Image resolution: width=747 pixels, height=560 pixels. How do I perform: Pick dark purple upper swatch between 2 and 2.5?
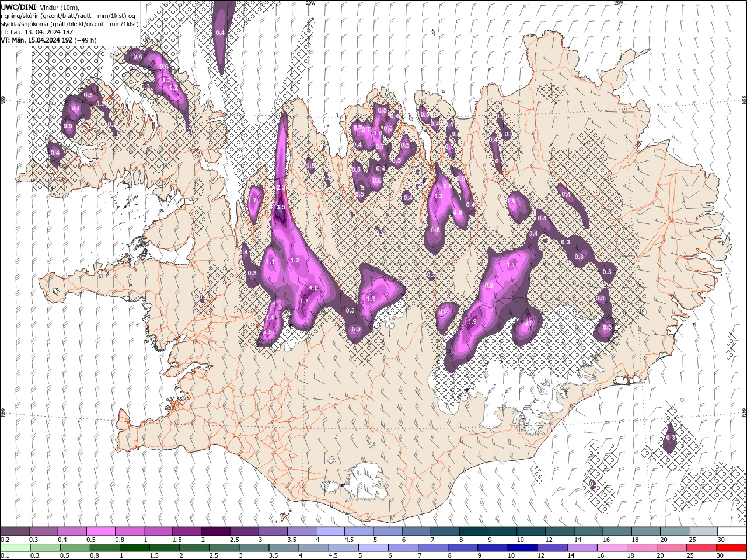point(215,531)
